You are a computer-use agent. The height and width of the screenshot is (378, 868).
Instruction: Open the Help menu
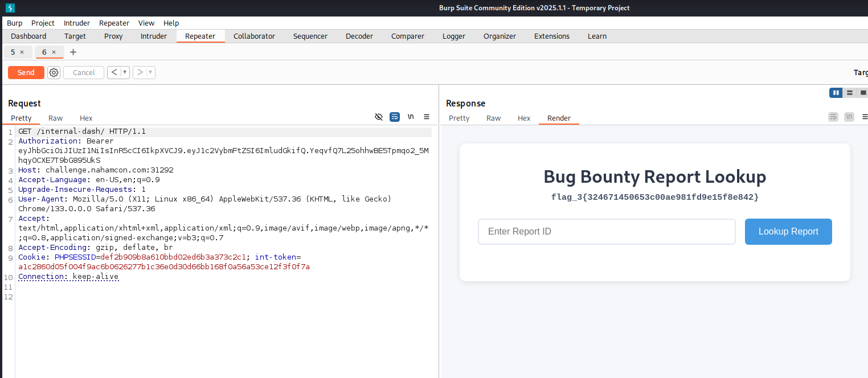point(171,23)
